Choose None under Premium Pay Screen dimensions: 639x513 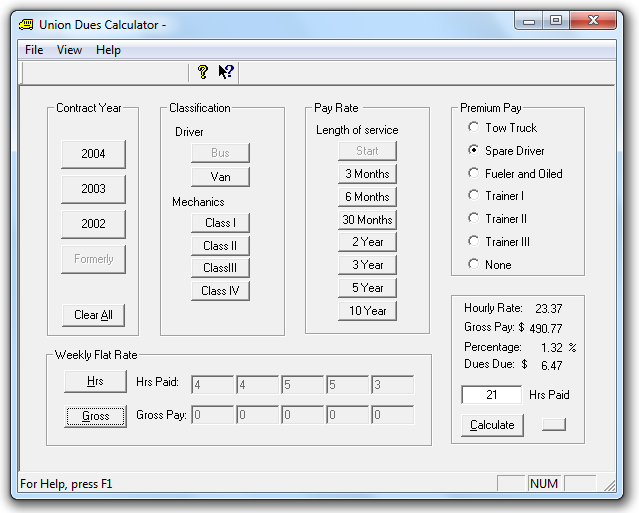tap(474, 265)
